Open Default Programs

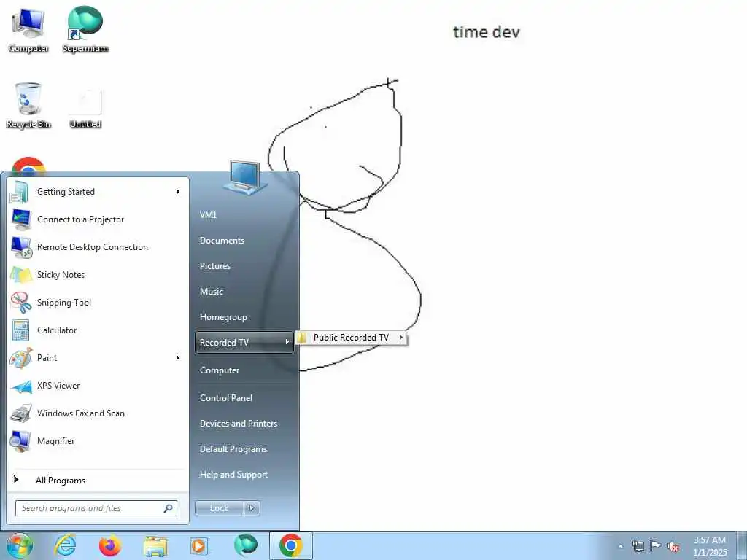(233, 449)
